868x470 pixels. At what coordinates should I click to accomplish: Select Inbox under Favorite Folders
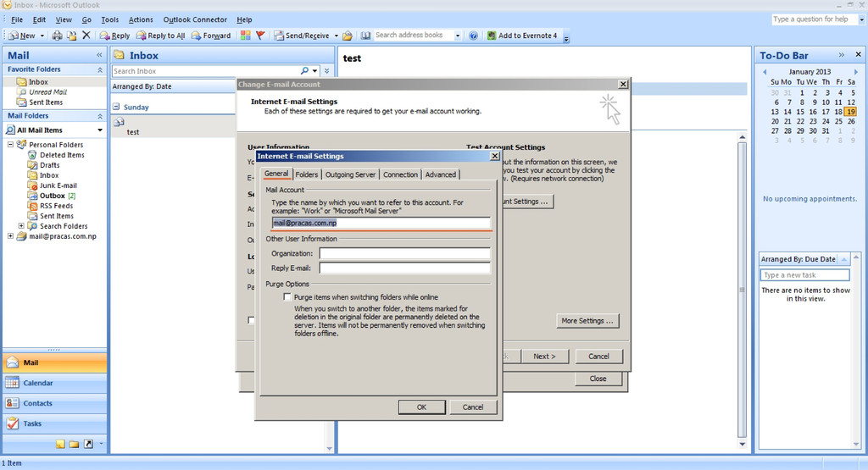(38, 82)
